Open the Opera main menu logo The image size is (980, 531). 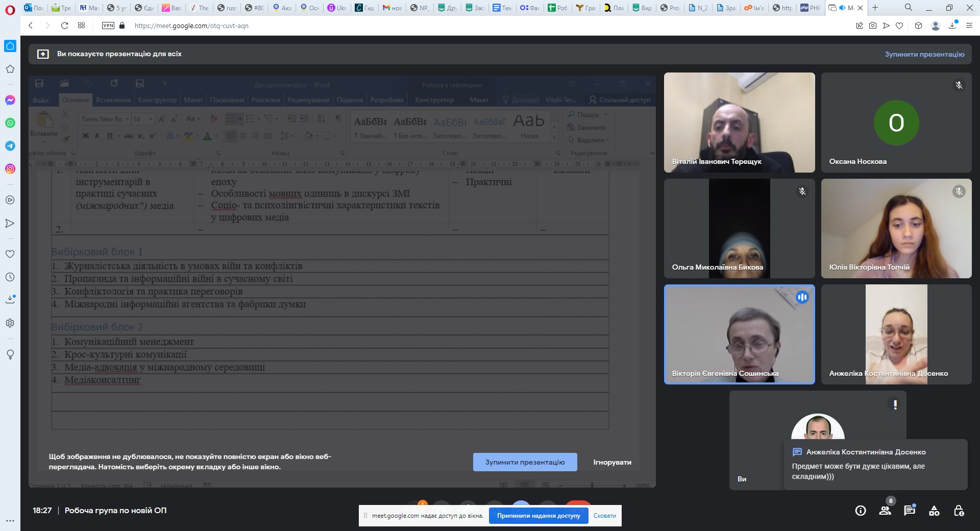pyautogui.click(x=10, y=8)
